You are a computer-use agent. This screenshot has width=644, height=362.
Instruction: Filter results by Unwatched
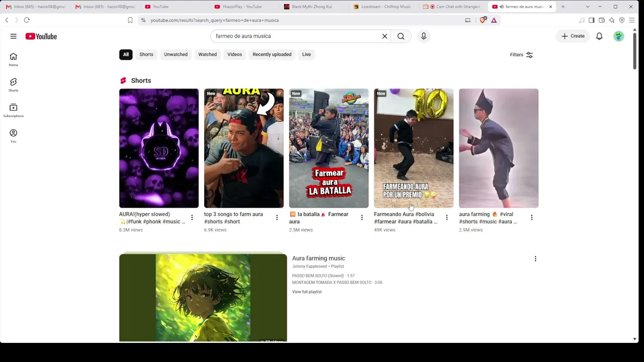click(x=176, y=54)
